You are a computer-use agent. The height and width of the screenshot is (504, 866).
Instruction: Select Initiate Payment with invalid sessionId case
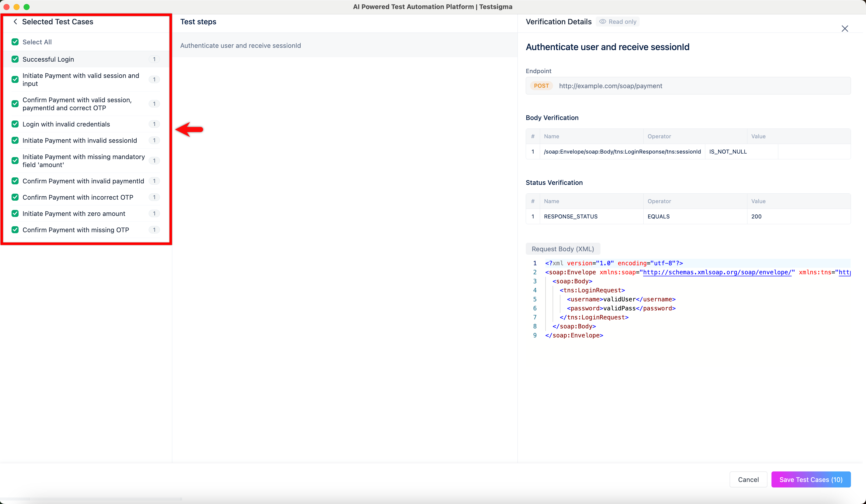(x=79, y=141)
